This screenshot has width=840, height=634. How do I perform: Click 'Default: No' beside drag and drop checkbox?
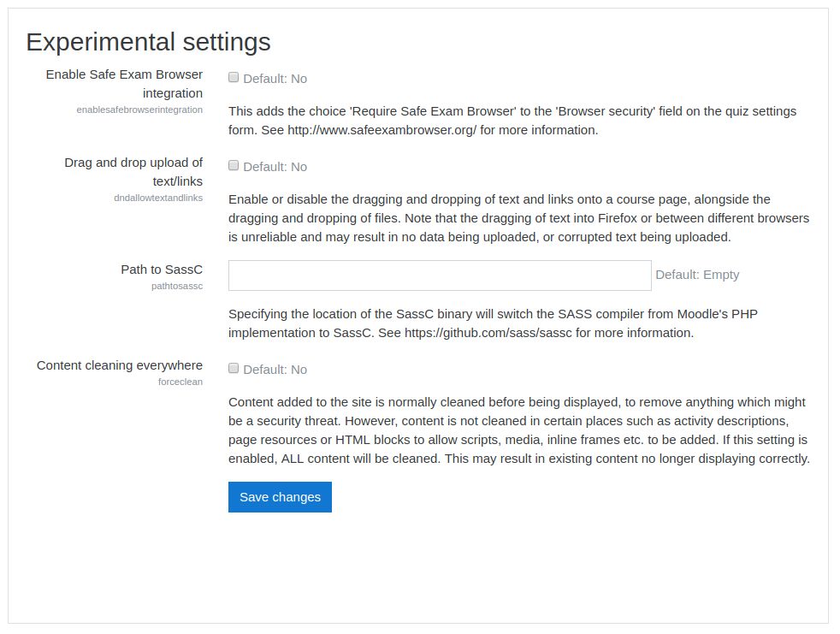point(275,167)
